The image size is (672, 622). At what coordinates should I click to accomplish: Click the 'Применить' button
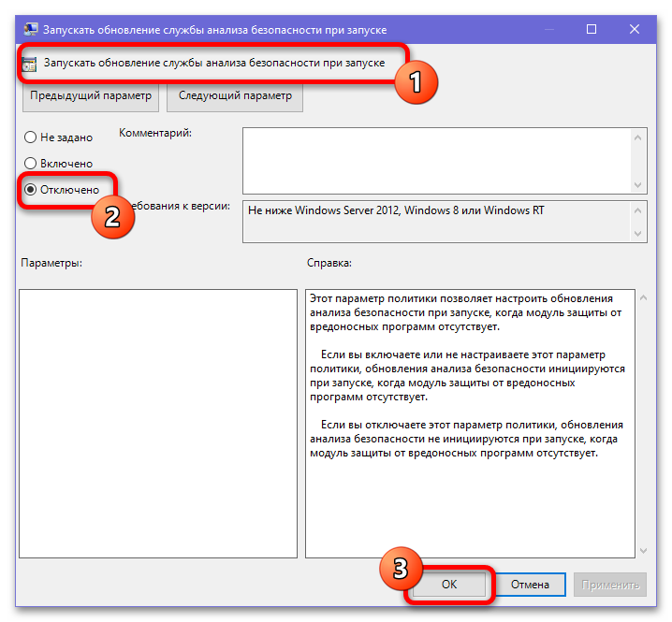tap(610, 585)
